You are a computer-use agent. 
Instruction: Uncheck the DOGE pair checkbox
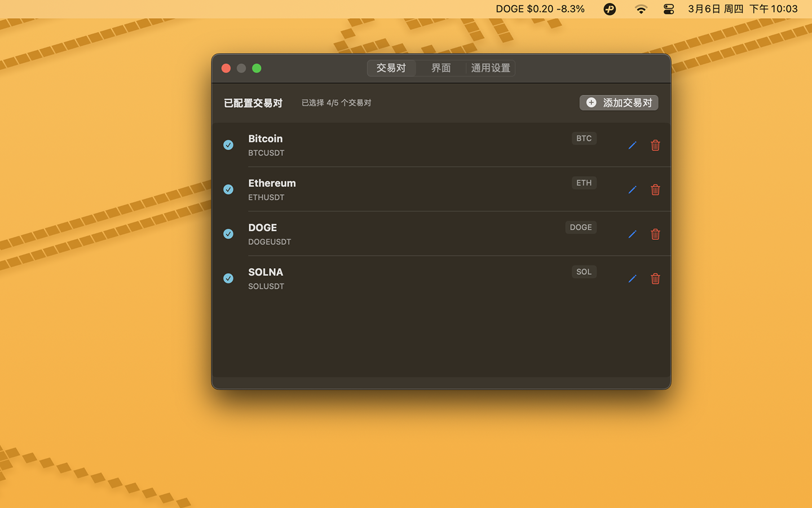pos(228,234)
